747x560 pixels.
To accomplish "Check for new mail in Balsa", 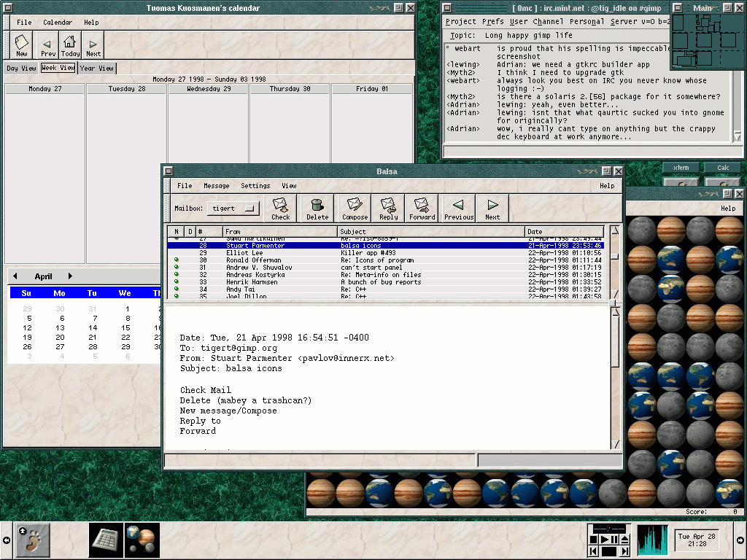I will [280, 208].
